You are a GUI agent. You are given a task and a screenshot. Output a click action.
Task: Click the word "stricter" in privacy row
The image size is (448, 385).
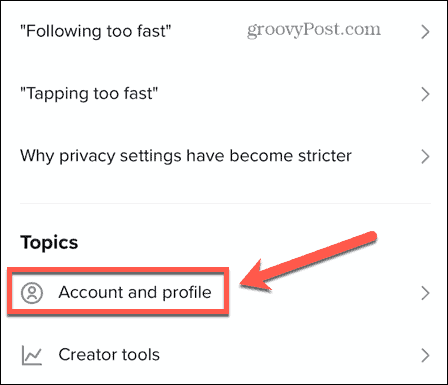tap(325, 156)
